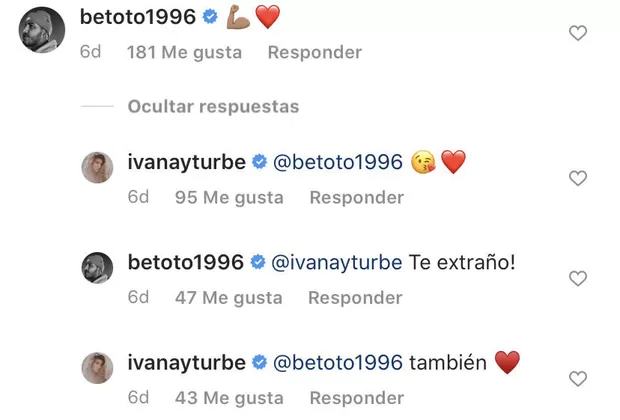
Task: Reply to the 47-likes comment via Responder
Action: point(355,297)
